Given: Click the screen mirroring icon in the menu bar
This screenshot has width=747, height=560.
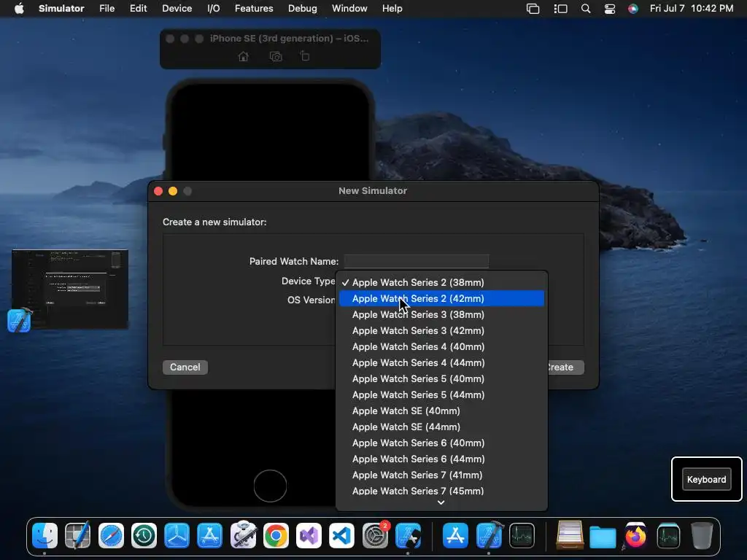Looking at the screenshot, I should click(533, 9).
